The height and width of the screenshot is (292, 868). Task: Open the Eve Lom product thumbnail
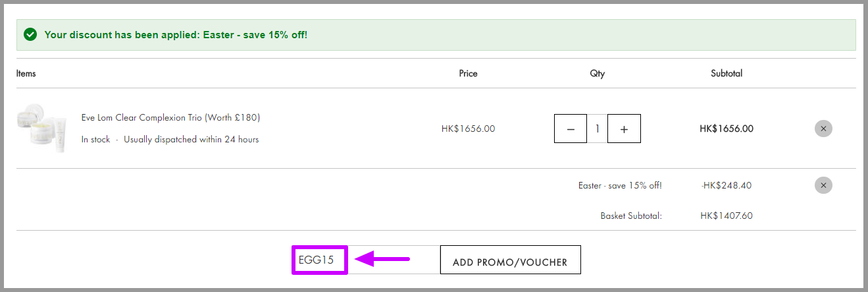[42, 129]
